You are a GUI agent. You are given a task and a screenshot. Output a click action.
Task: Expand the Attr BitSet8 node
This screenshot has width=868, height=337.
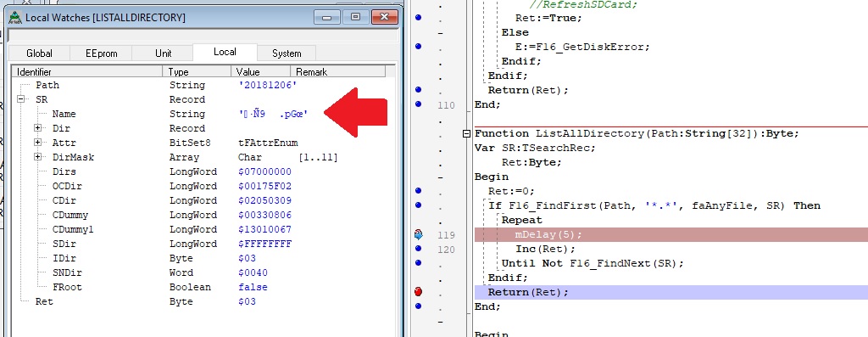(x=38, y=143)
